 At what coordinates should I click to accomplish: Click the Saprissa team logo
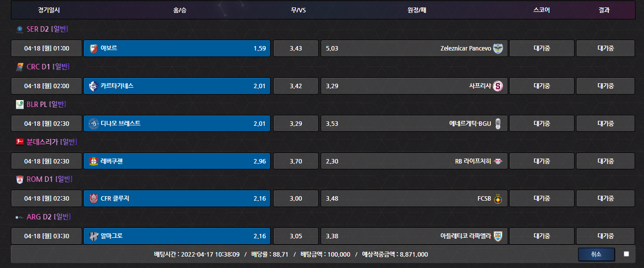498,86
